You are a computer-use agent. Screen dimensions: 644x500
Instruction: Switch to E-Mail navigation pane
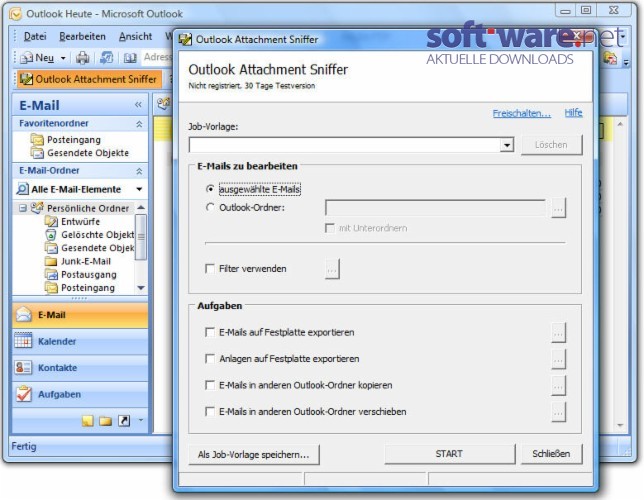tap(80, 315)
